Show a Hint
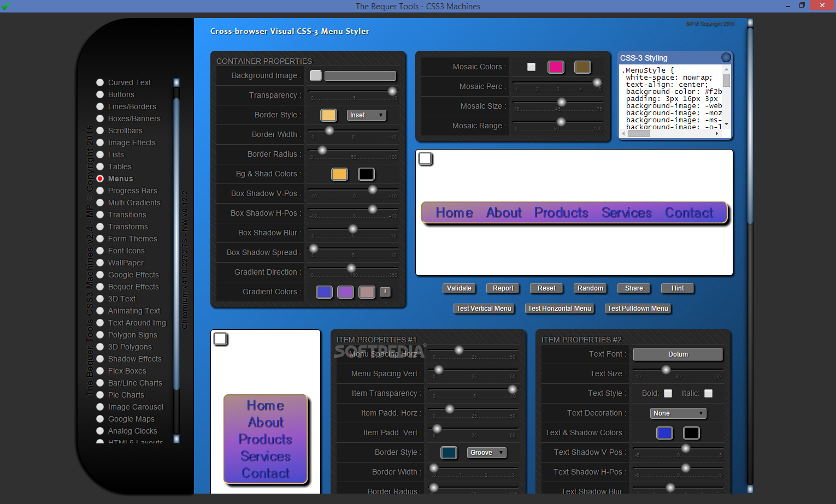 click(678, 288)
